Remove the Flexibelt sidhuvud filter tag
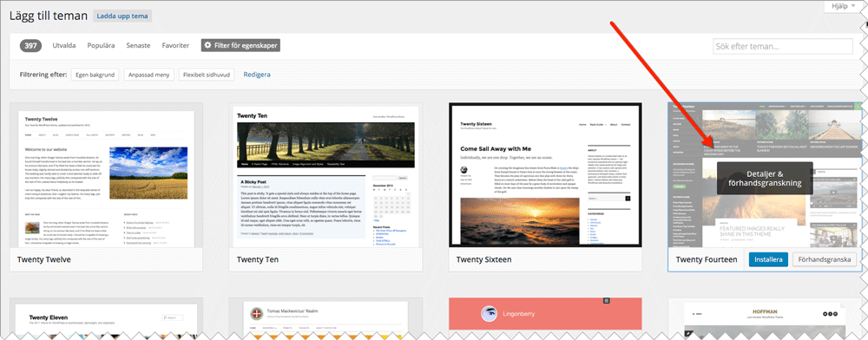 point(207,74)
